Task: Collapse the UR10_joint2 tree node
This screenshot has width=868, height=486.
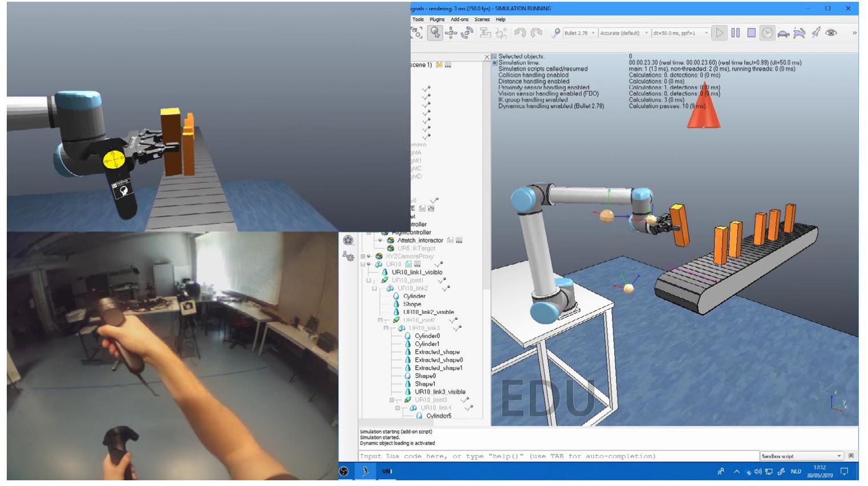Action: 380,320
